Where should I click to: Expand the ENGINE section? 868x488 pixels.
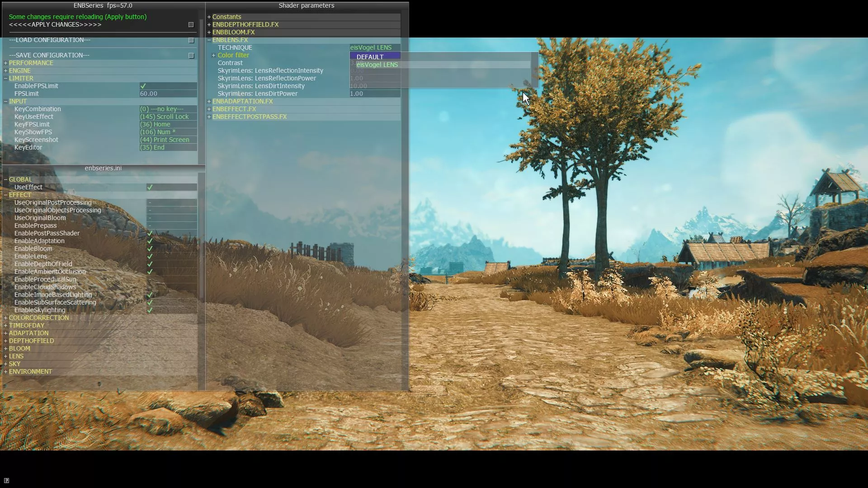5,71
